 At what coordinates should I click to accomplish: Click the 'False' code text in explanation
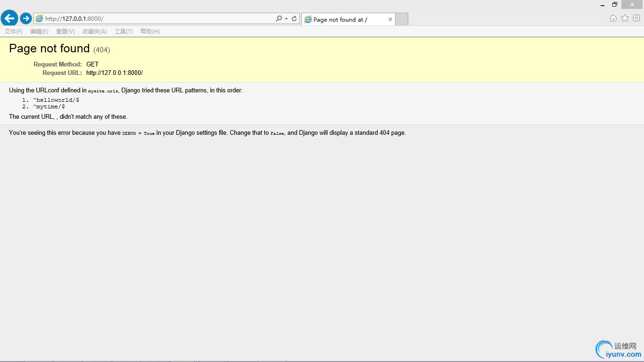[277, 133]
